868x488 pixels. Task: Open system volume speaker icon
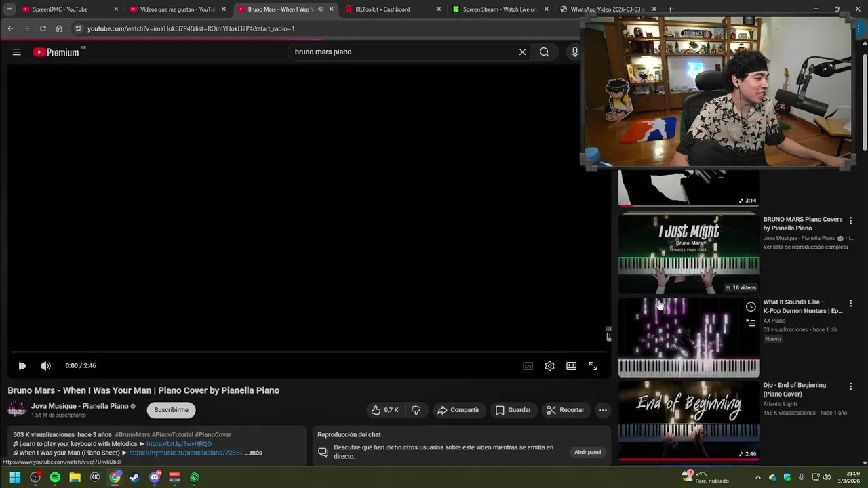pos(827,477)
